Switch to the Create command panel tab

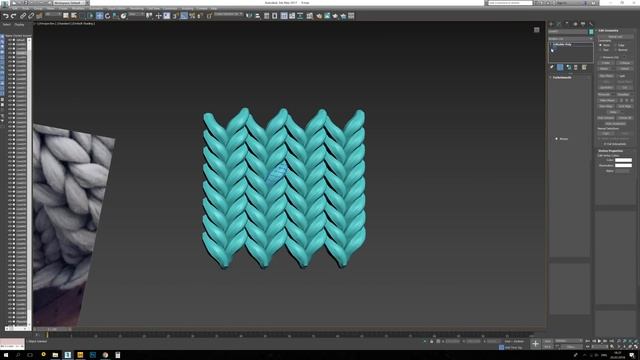tap(551, 24)
